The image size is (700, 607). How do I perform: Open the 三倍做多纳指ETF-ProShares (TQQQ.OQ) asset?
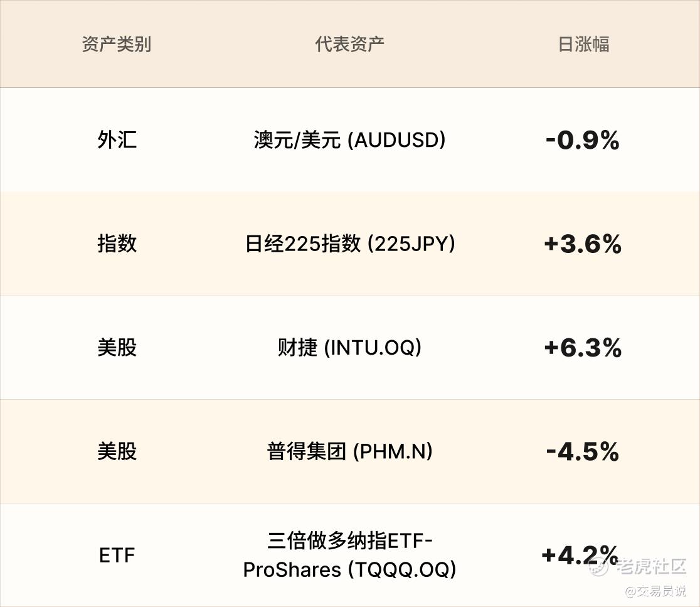(x=349, y=555)
